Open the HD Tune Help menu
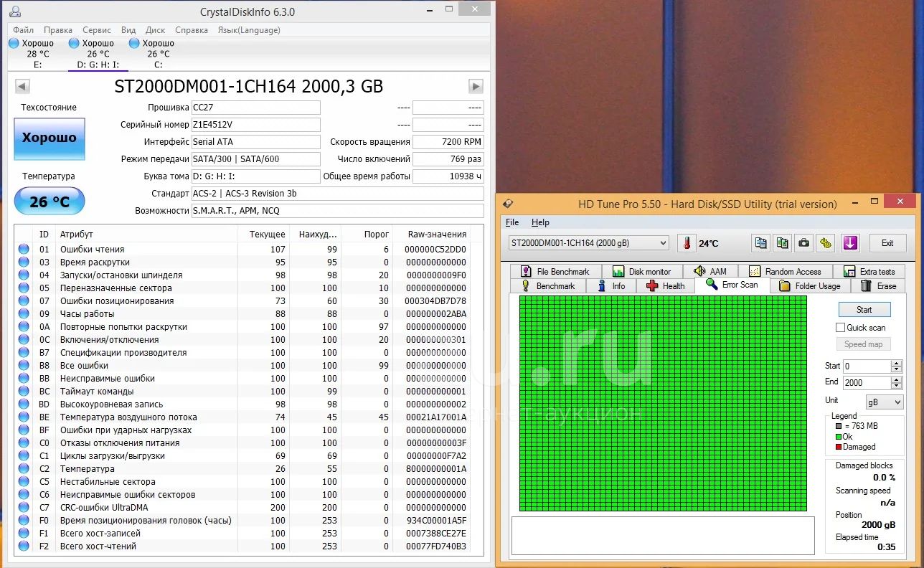 click(540, 222)
